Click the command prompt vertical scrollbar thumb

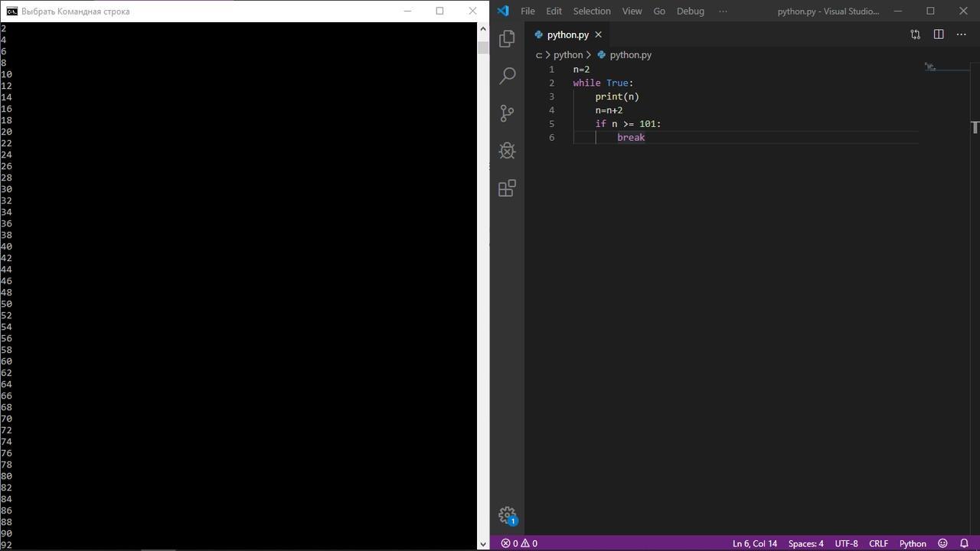coord(483,47)
